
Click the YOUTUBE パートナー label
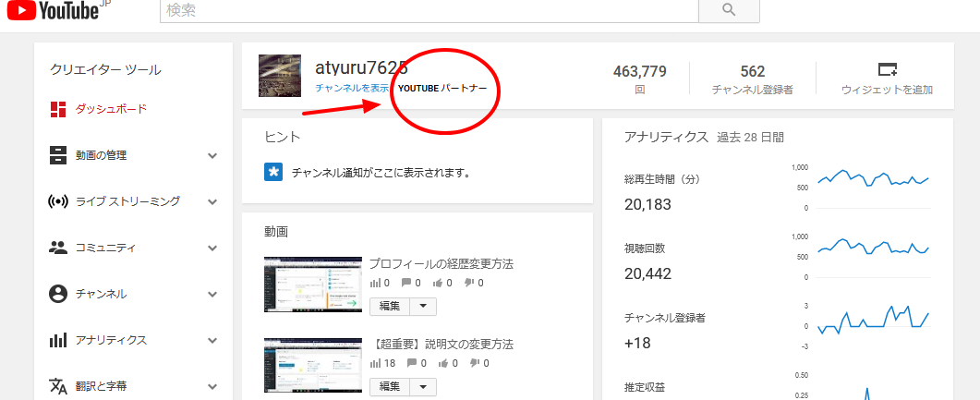pos(442,89)
